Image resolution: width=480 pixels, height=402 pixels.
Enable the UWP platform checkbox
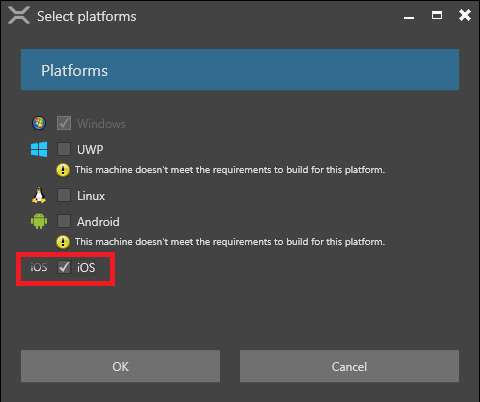pos(64,149)
